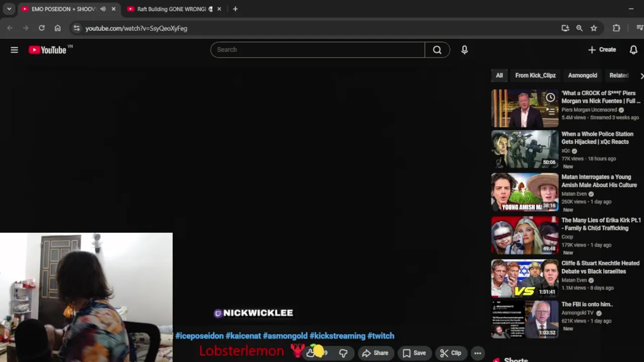Save the video to a playlist
This screenshot has height=362, width=644.
click(414, 353)
